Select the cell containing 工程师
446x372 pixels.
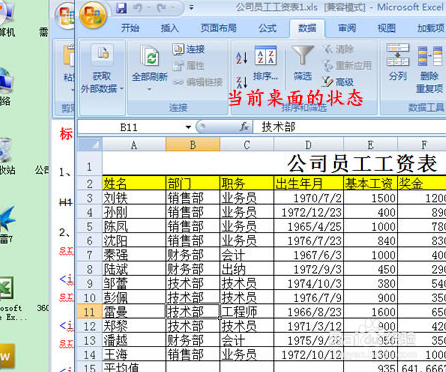(x=247, y=312)
